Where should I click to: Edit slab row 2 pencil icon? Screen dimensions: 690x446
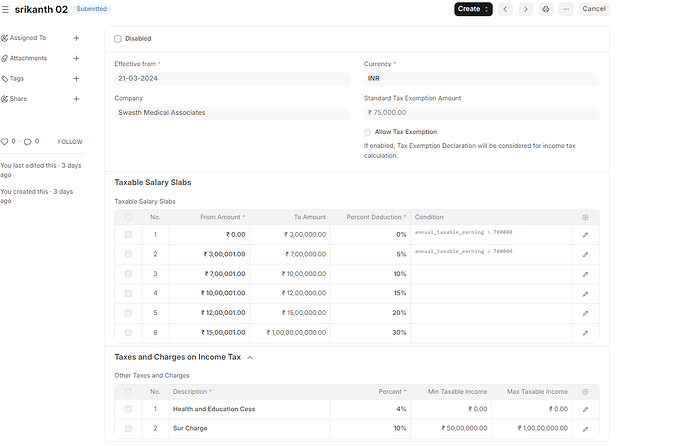coord(585,254)
